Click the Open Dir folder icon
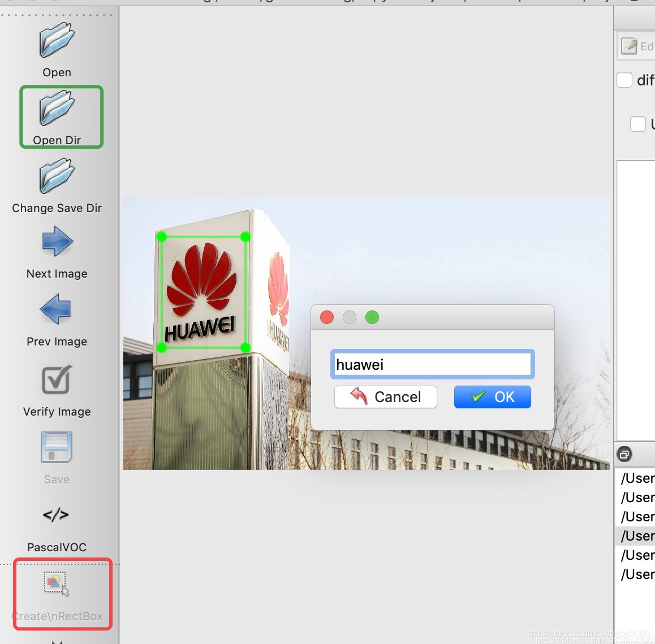 (x=57, y=108)
